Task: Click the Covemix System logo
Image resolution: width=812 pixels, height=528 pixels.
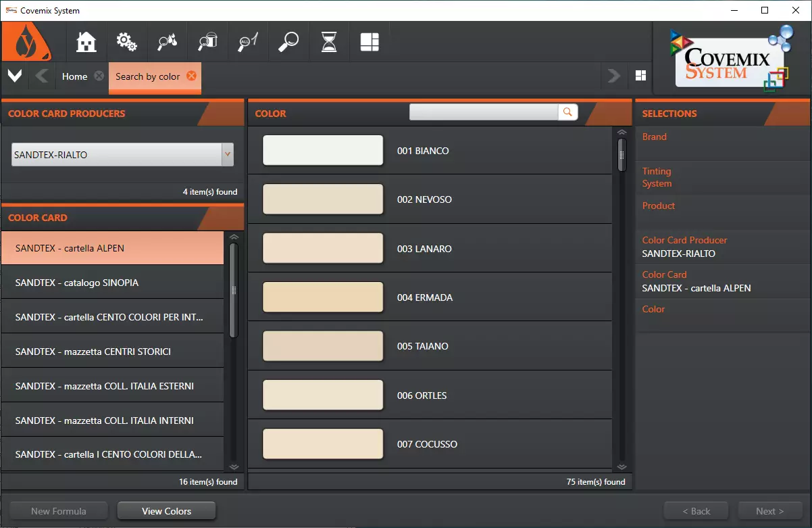Action: pyautogui.click(x=730, y=60)
